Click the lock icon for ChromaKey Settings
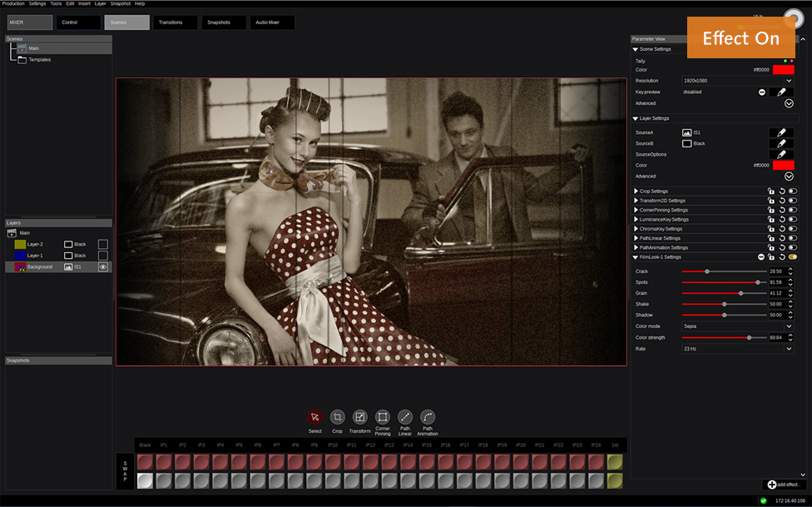The width and height of the screenshot is (812, 507). click(x=771, y=229)
